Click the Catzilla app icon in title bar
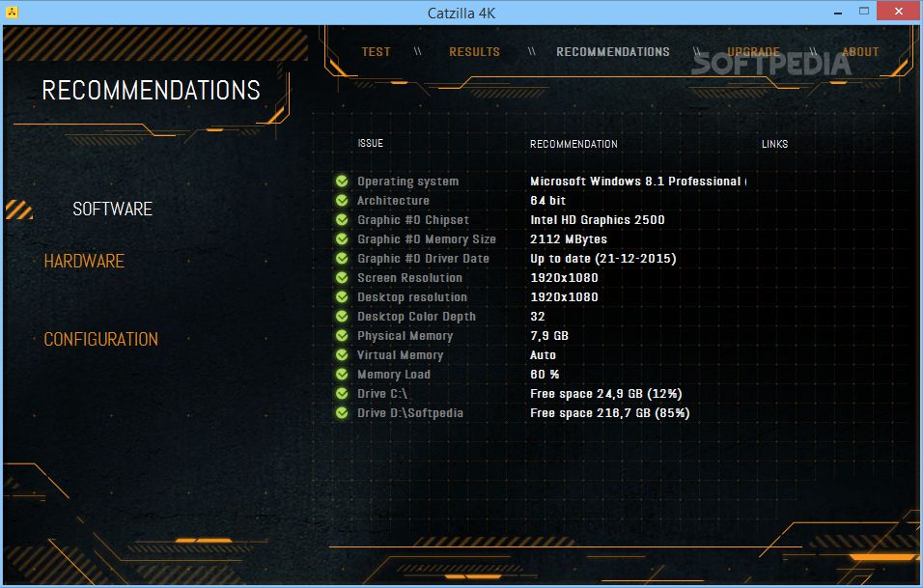The image size is (923, 588). point(12,12)
